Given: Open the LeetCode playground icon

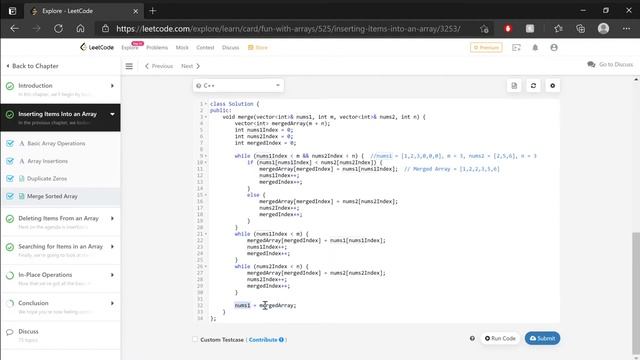Looking at the screenshot, I should pyautogui.click(x=516, y=47).
